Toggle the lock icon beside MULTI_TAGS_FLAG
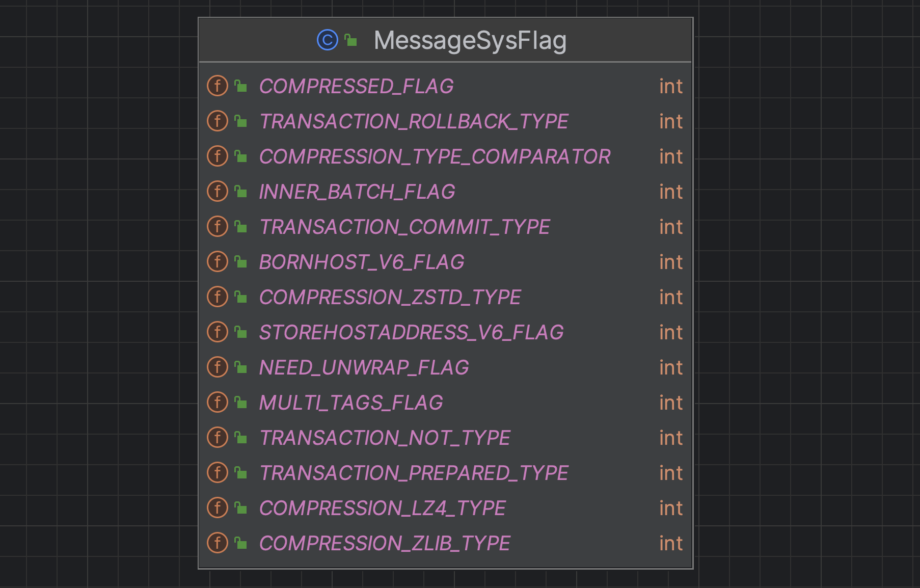 239,402
